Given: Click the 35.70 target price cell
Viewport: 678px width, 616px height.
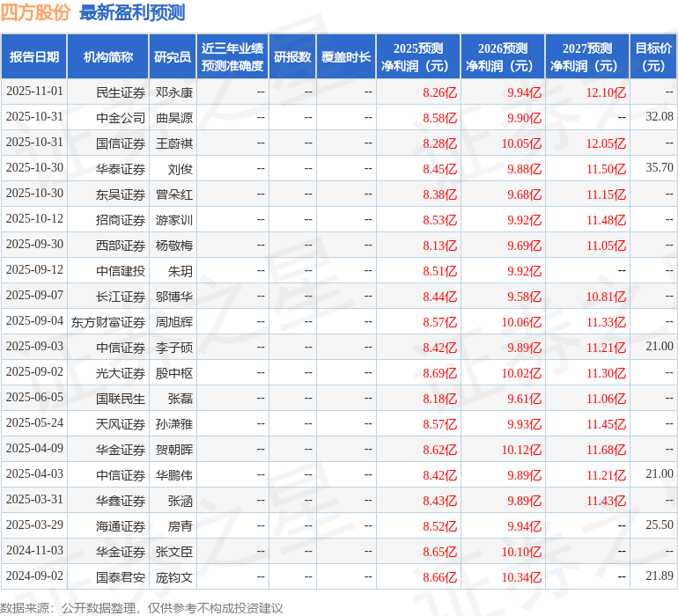Looking at the screenshot, I should point(659,168).
